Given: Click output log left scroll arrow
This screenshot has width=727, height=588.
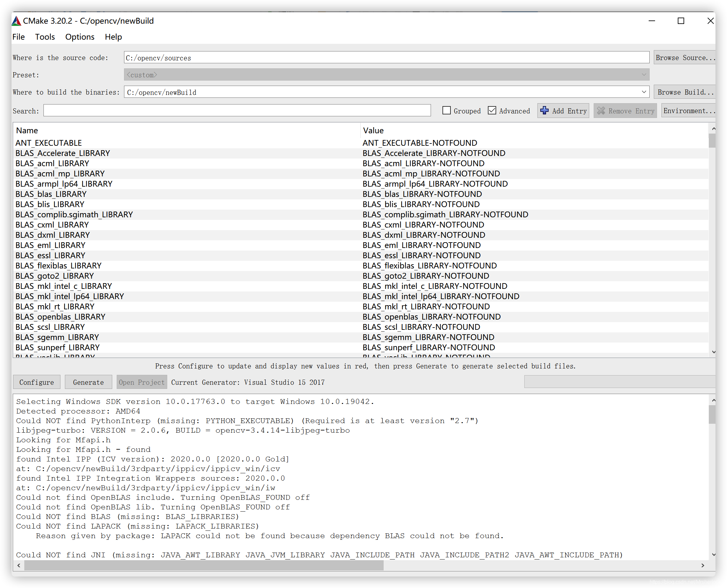Looking at the screenshot, I should tap(19, 565).
